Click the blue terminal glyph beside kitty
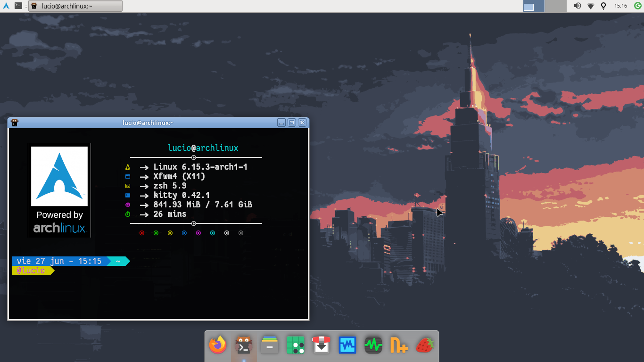The height and width of the screenshot is (362, 644). point(127,195)
